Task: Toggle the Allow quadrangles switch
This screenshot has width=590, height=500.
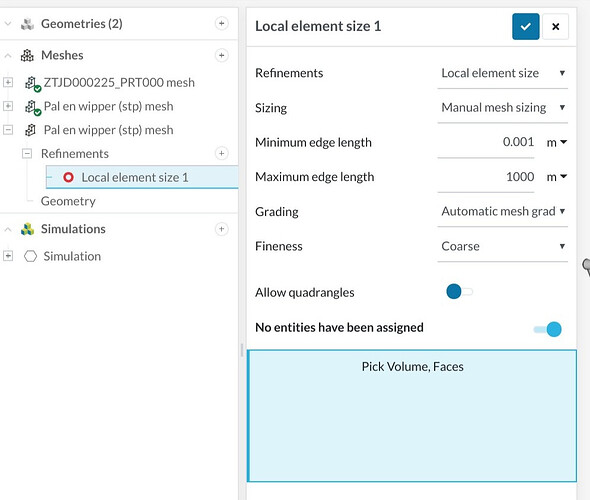Action: coord(459,292)
